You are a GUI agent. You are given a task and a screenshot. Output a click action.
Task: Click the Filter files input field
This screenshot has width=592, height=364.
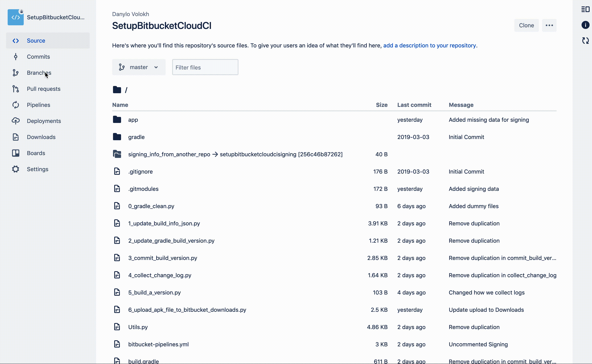tap(205, 67)
